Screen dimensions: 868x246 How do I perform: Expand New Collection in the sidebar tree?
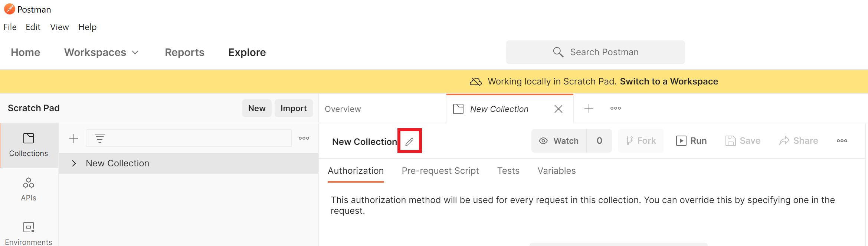point(74,163)
